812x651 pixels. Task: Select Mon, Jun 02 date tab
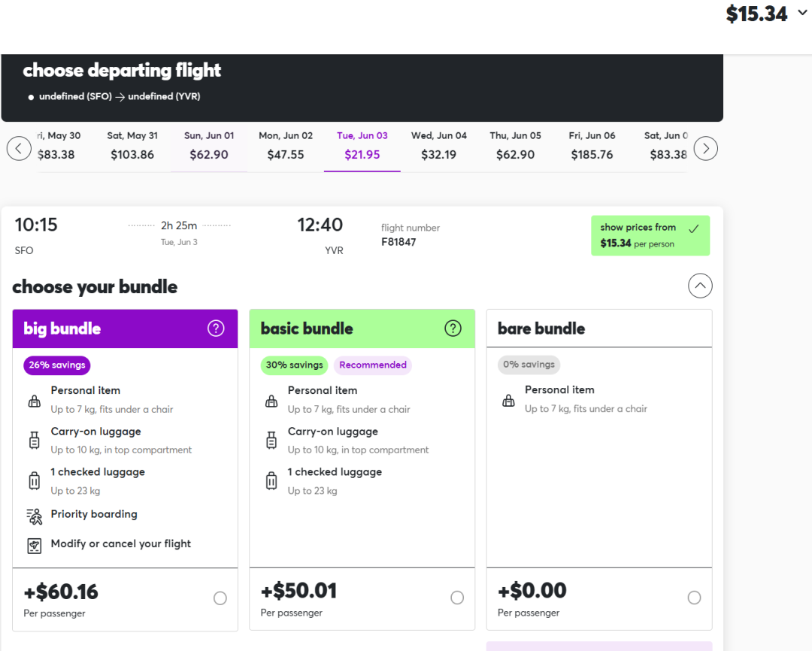(x=286, y=146)
